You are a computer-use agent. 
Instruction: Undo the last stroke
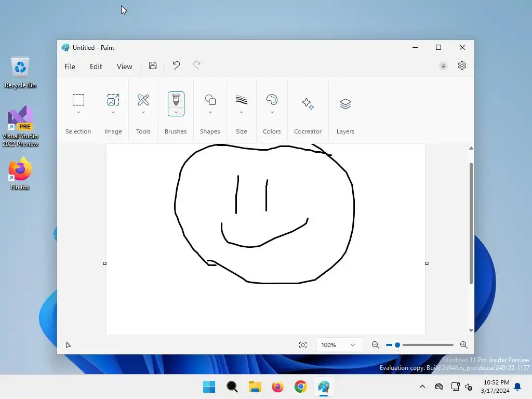176,65
